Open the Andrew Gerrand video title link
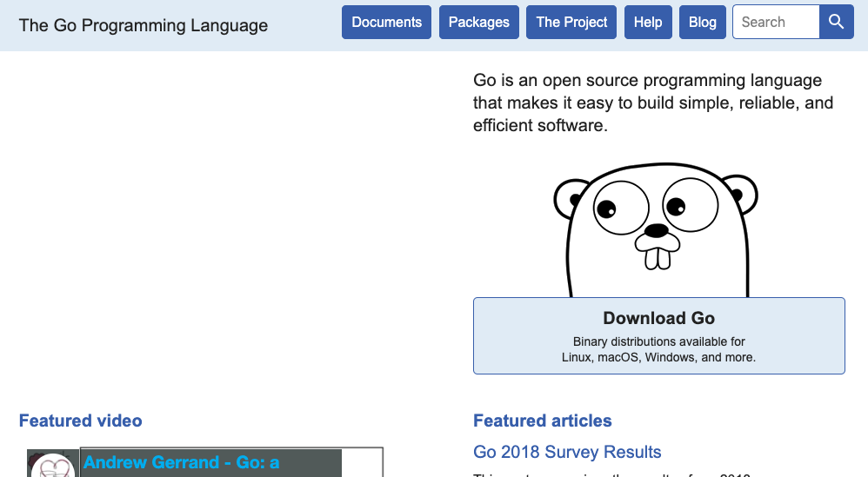This screenshot has width=868, height=477. [181, 462]
